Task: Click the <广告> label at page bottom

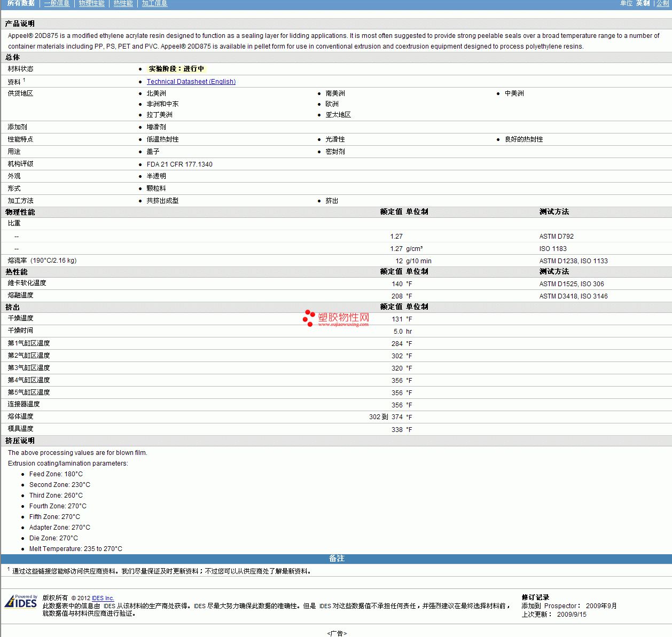Action: click(337, 633)
